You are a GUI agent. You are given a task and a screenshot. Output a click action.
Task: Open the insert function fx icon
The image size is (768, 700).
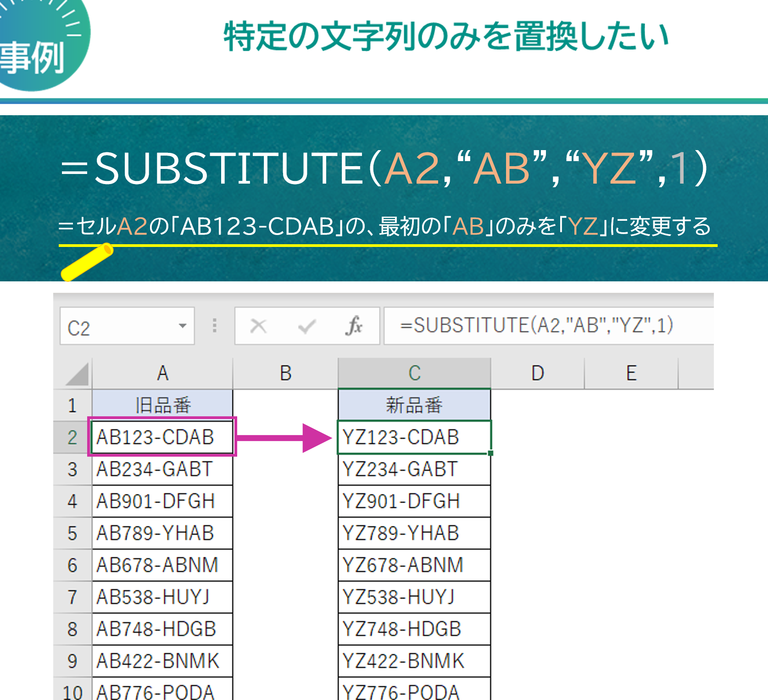tap(354, 326)
